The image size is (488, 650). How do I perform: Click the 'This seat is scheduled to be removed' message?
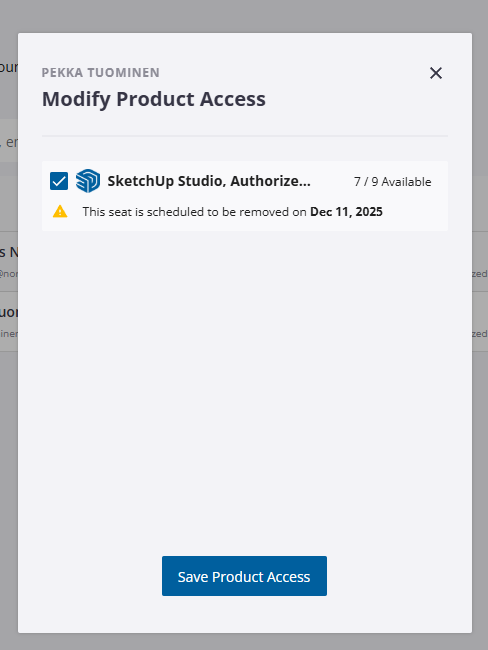194,212
